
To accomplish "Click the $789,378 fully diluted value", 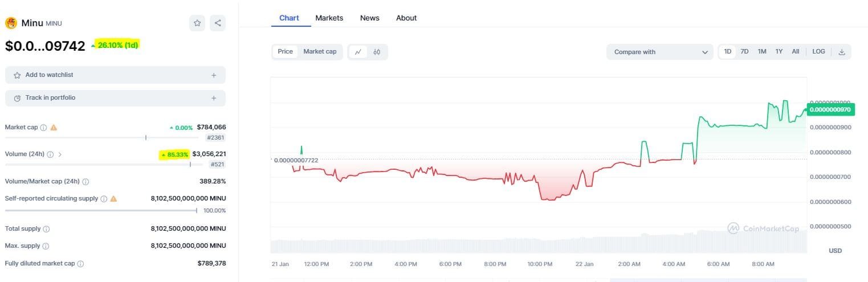I will click(x=212, y=263).
